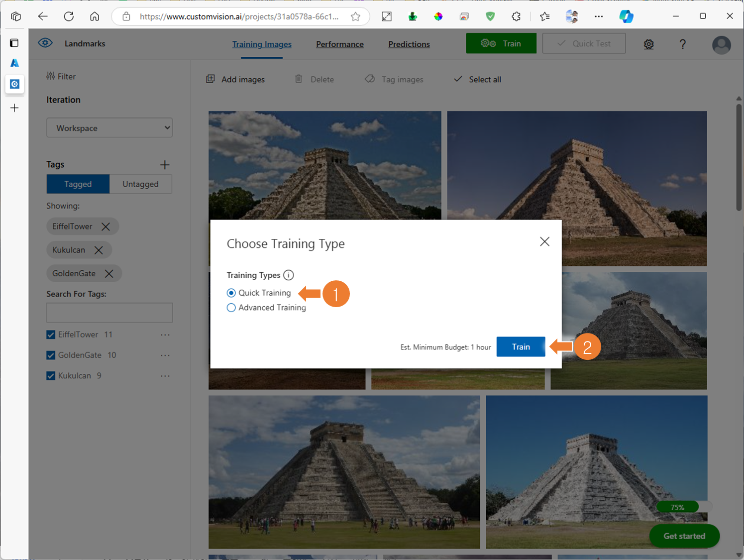
Task: Switch to Untagged images
Action: 141,184
